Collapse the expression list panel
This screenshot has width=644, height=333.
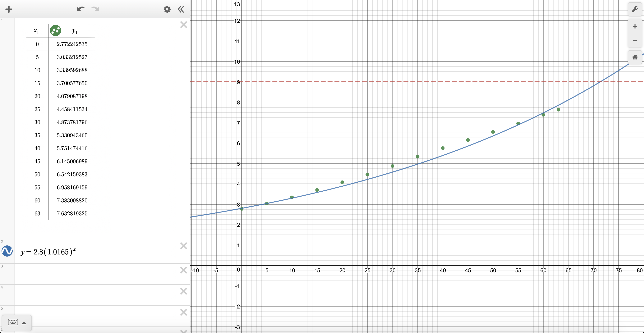coord(181,10)
